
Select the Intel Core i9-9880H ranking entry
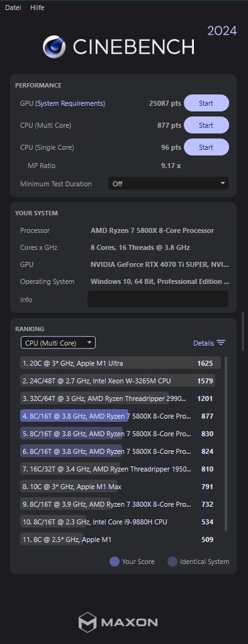121,522
